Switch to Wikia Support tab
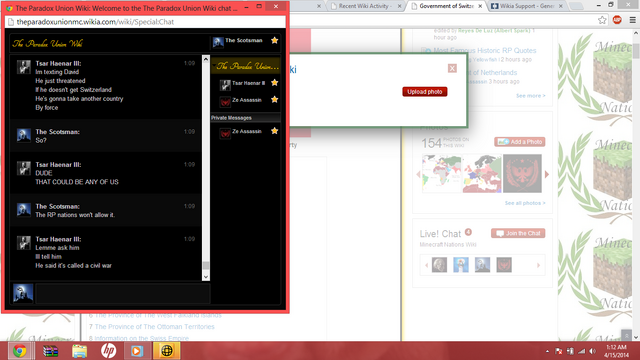Image resolution: width=640 pixels, height=360 pixels. (x=527, y=6)
